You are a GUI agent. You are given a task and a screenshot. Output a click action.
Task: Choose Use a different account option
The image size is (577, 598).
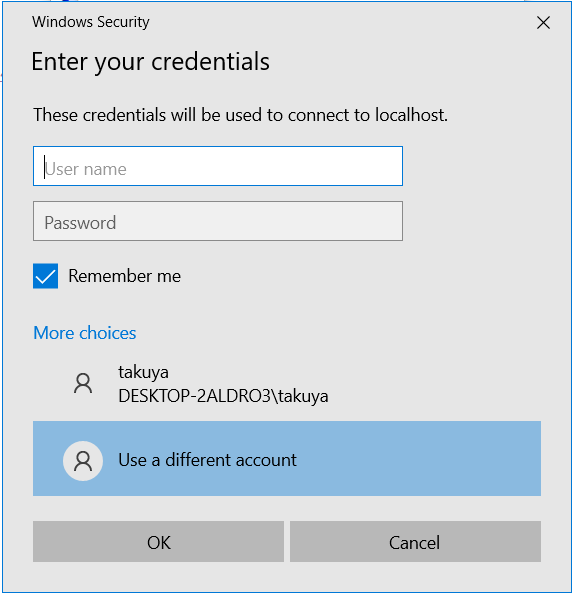(x=287, y=458)
